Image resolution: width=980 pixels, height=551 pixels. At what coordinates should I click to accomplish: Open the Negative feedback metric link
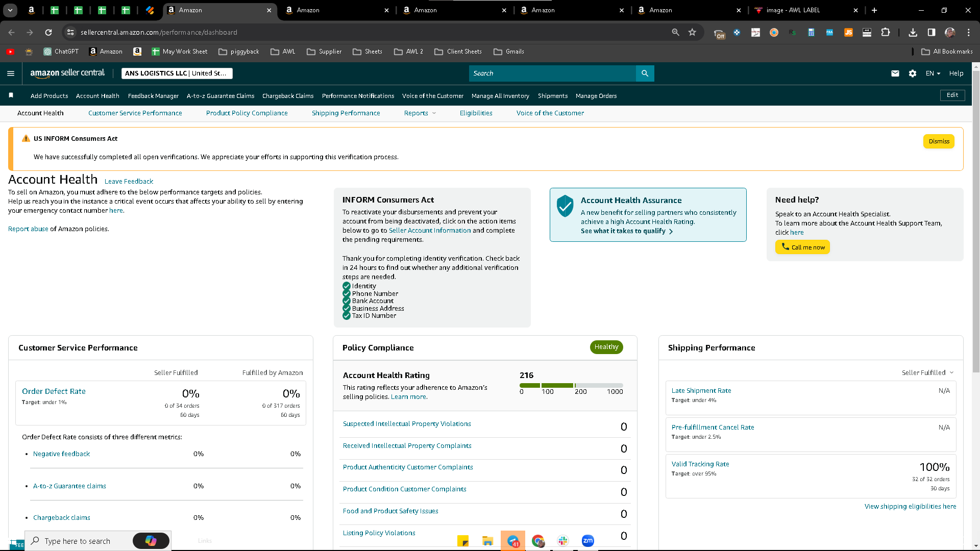coord(61,454)
